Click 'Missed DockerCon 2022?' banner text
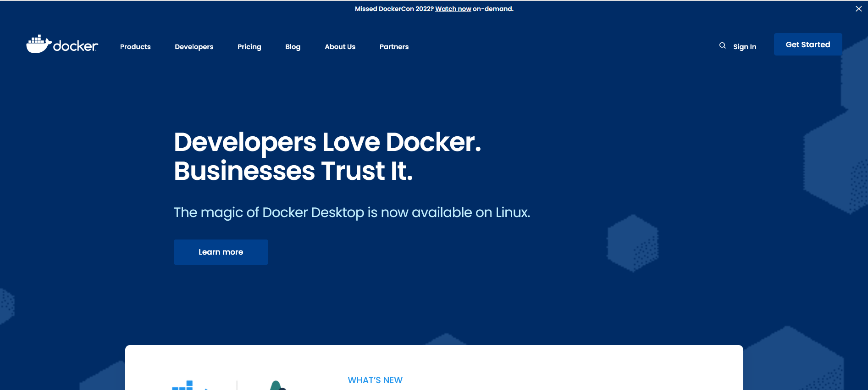This screenshot has height=390, width=868. 394,9
